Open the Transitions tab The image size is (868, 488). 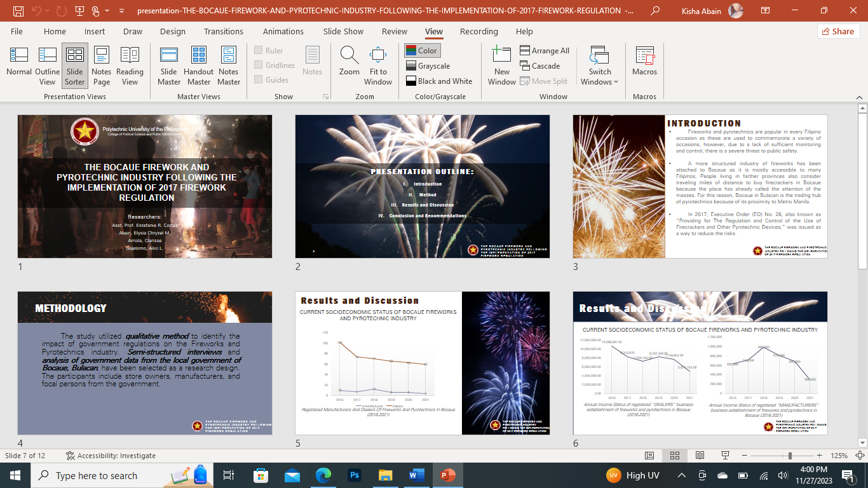(x=224, y=31)
